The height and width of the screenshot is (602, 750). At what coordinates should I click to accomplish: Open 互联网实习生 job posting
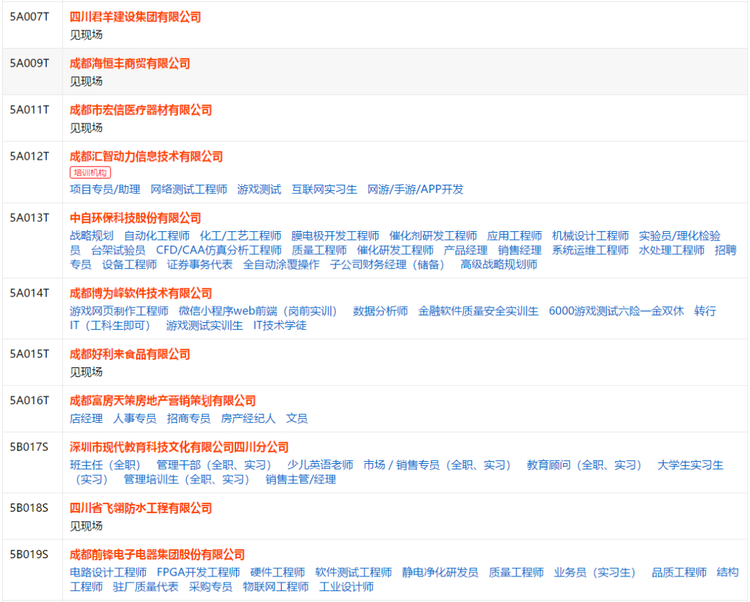coord(324,189)
